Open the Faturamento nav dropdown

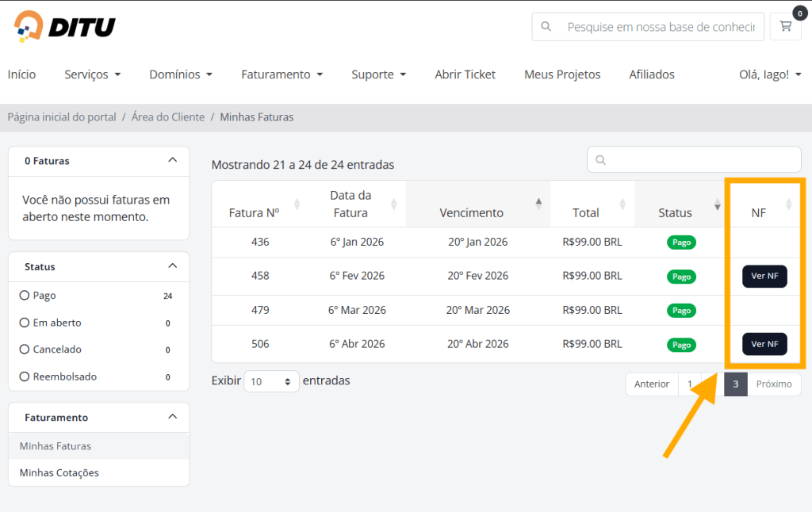pyautogui.click(x=282, y=75)
